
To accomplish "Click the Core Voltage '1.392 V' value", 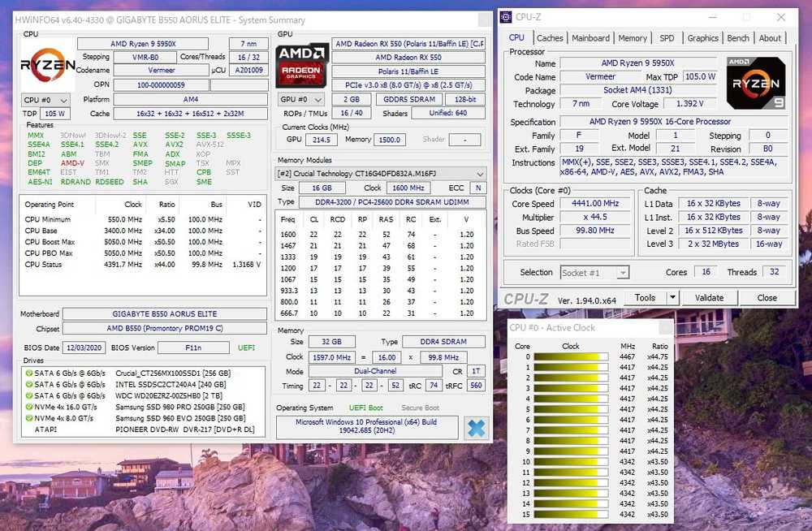I will click(x=689, y=104).
